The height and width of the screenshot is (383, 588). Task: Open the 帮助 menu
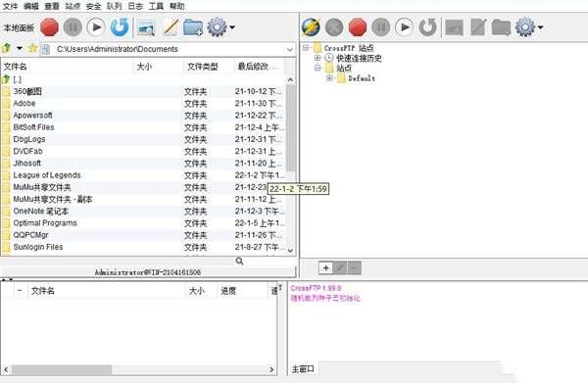tap(177, 6)
